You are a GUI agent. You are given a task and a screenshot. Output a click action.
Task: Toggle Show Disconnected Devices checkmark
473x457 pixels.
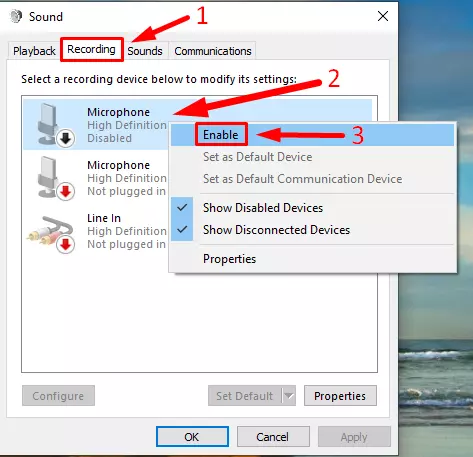click(x=182, y=230)
